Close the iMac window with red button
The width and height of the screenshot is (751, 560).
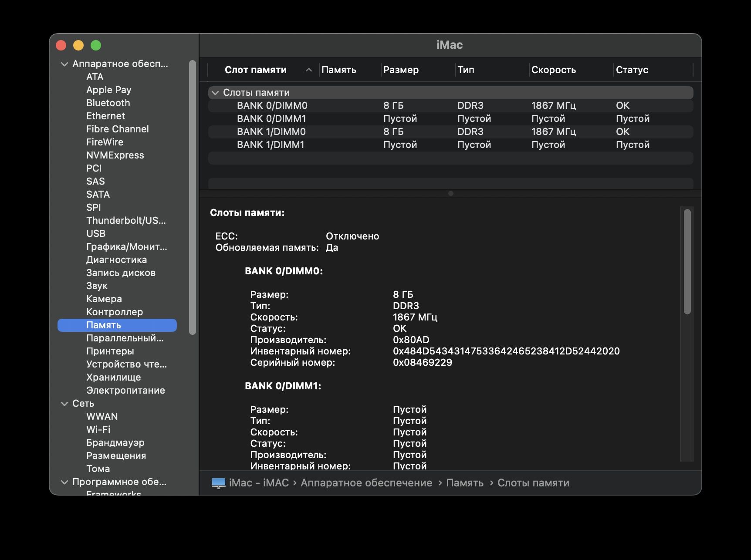(x=61, y=45)
